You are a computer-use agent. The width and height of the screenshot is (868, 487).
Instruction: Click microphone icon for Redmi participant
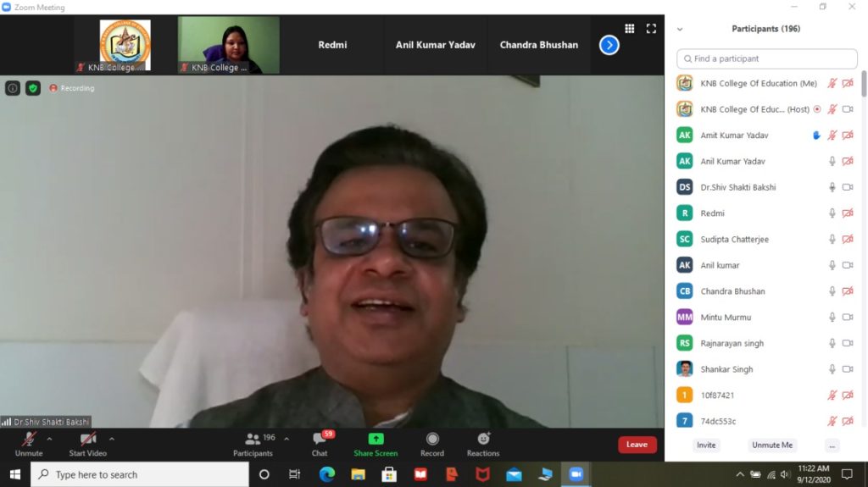click(832, 213)
